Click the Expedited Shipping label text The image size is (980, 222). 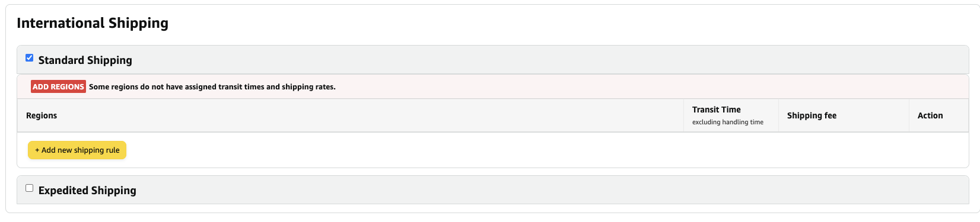tap(87, 191)
